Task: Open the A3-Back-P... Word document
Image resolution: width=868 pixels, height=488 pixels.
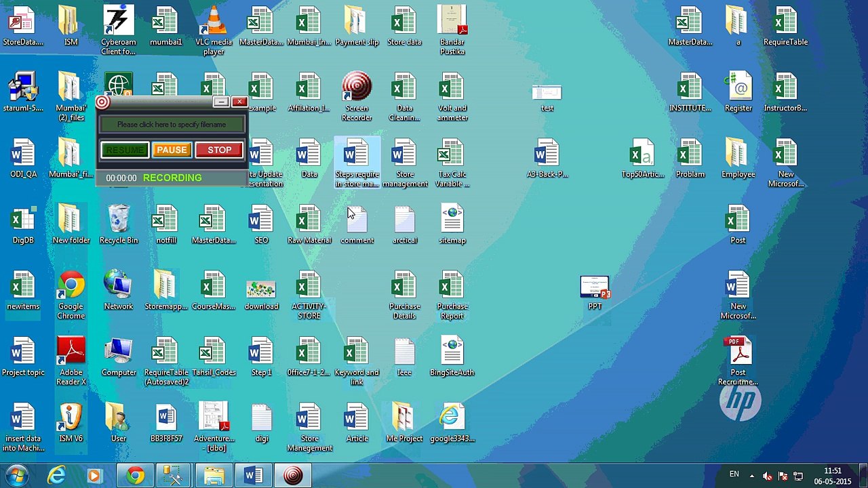Action: [547, 159]
